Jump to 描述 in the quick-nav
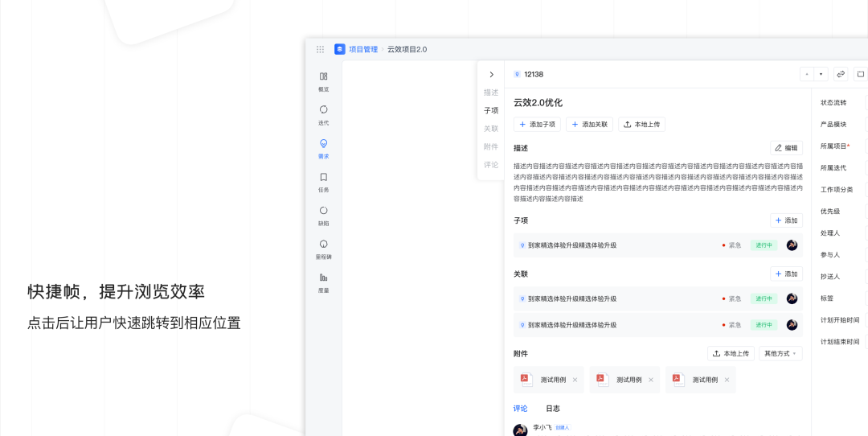 (x=491, y=93)
